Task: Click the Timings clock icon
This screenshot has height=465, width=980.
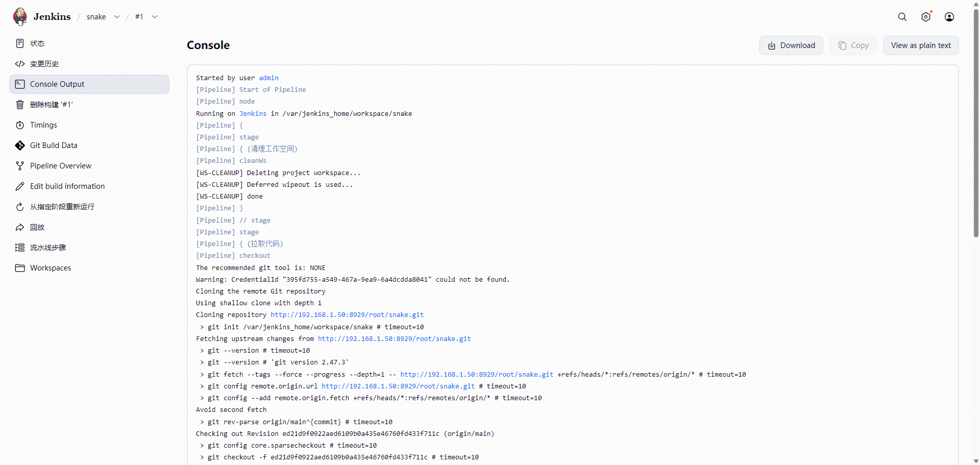Action: pos(20,125)
